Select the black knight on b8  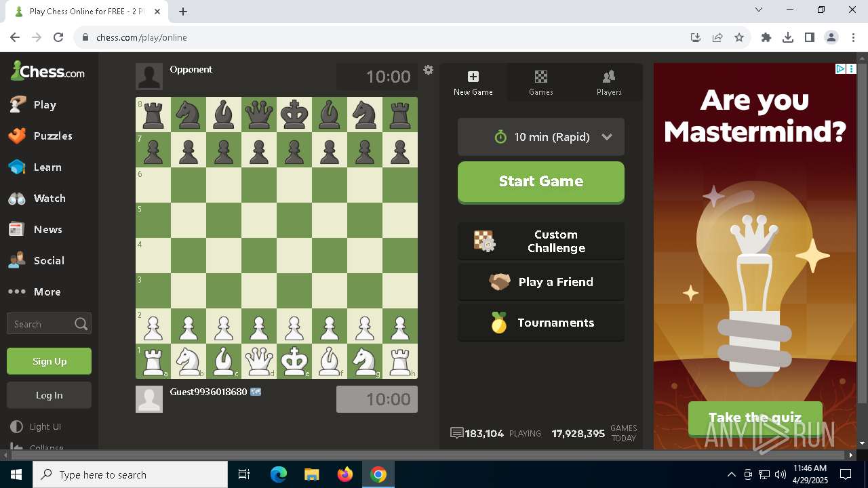(x=189, y=115)
